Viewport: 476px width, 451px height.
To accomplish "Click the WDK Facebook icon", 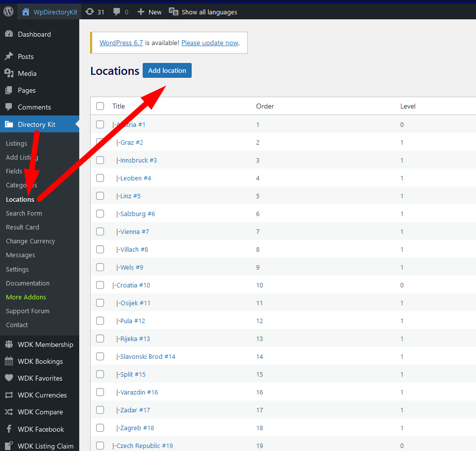I will point(9,429).
